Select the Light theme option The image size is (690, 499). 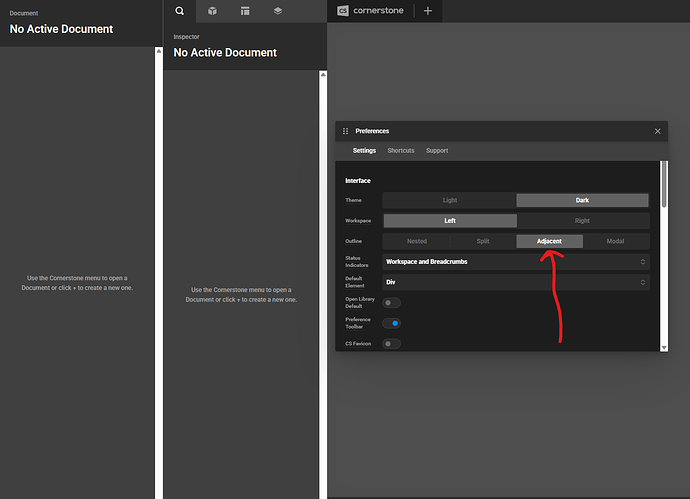click(449, 200)
